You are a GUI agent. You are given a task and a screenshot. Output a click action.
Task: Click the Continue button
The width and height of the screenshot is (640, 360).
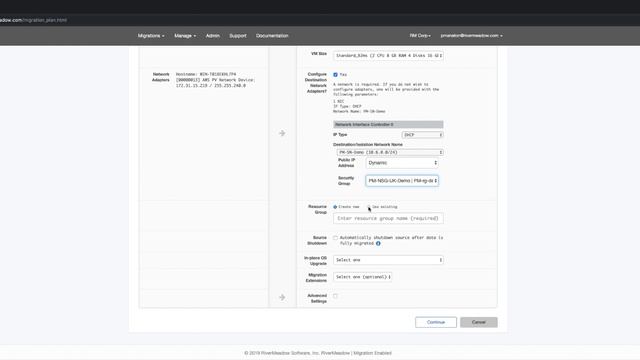pos(436,322)
